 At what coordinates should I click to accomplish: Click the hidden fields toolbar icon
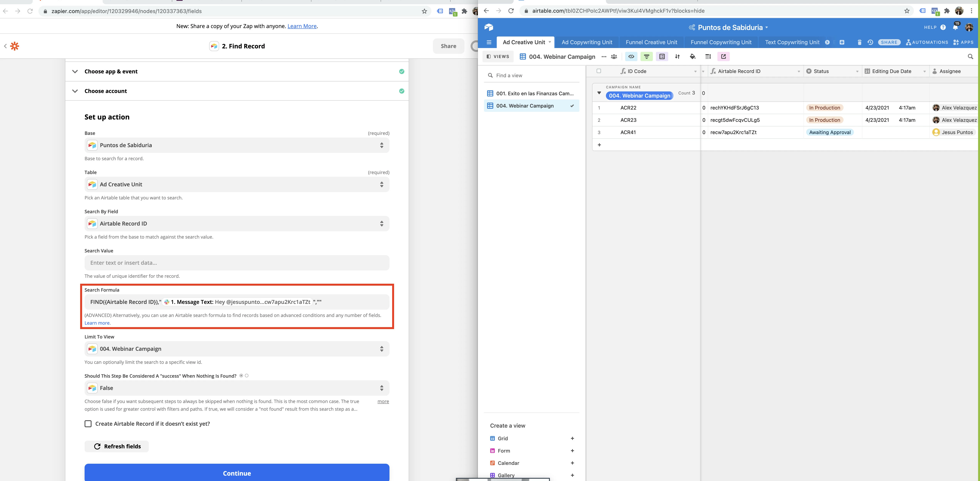[x=631, y=57]
